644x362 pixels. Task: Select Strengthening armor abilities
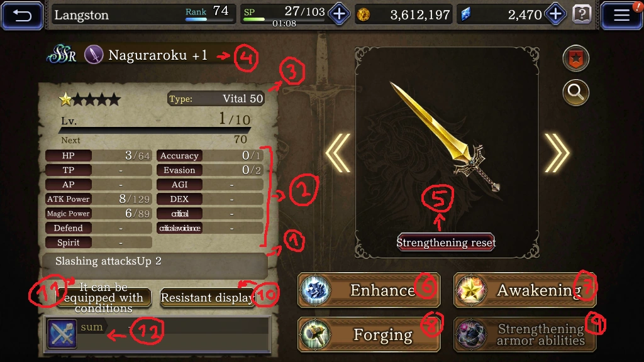pyautogui.click(x=525, y=334)
